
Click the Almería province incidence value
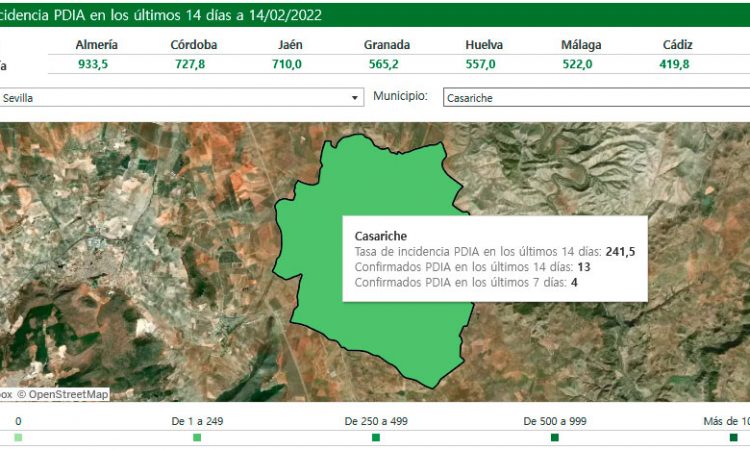click(x=96, y=64)
